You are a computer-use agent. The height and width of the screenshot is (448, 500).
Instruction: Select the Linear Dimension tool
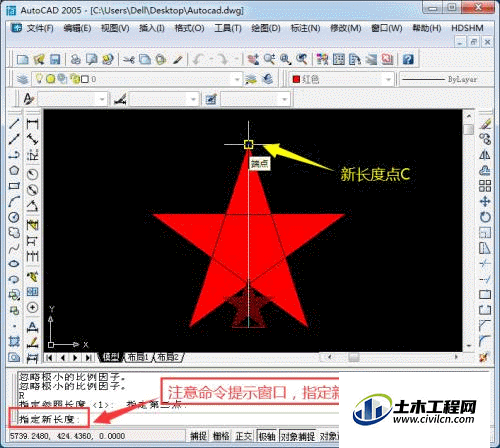click(x=32, y=123)
